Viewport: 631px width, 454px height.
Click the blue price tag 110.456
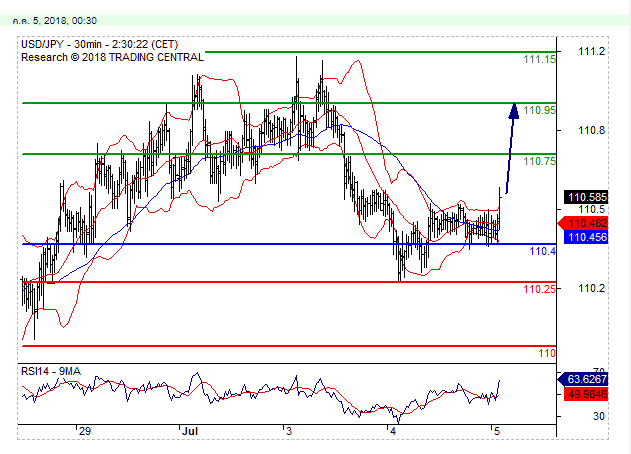pos(586,237)
